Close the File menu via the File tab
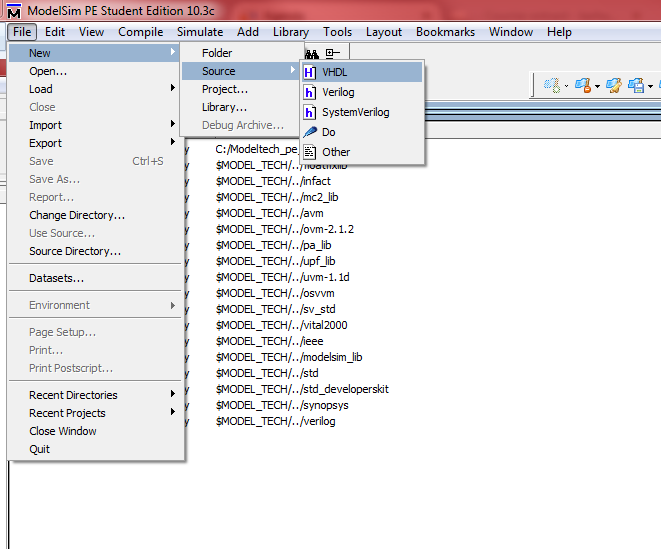This screenshot has height=549, width=661. pyautogui.click(x=22, y=32)
